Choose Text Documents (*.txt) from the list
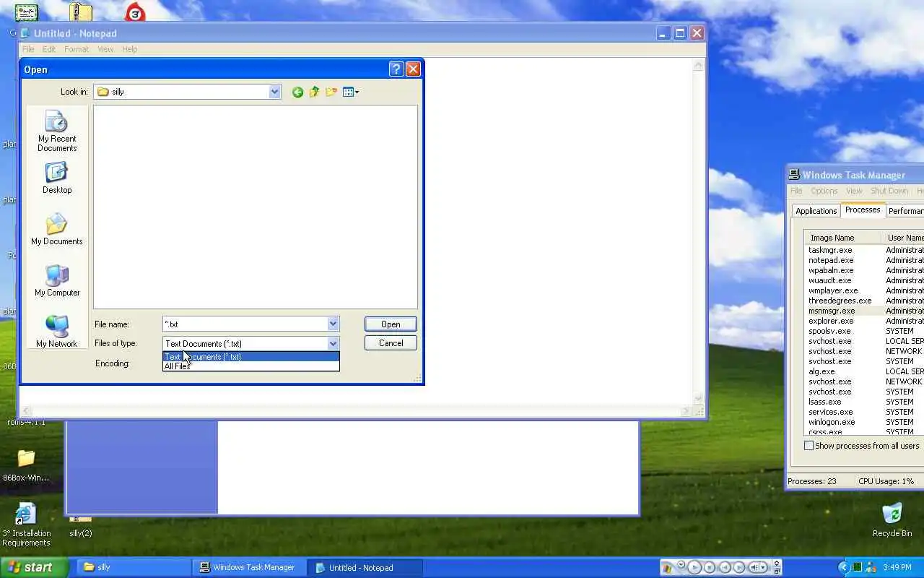 (250, 357)
